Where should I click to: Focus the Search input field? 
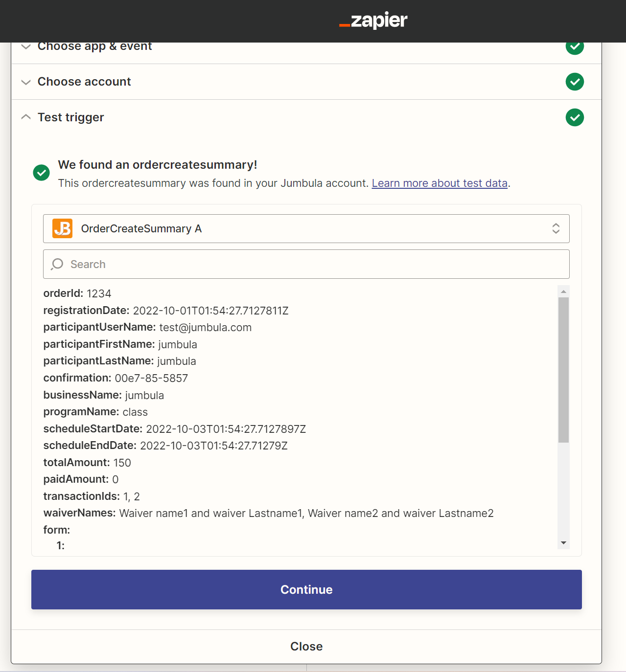pos(306,264)
